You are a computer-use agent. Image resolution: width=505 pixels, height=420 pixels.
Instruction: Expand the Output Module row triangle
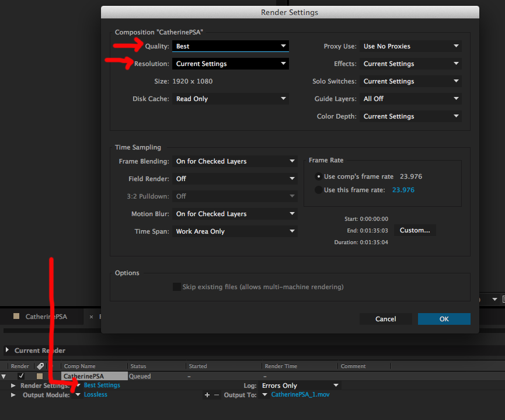click(x=13, y=395)
